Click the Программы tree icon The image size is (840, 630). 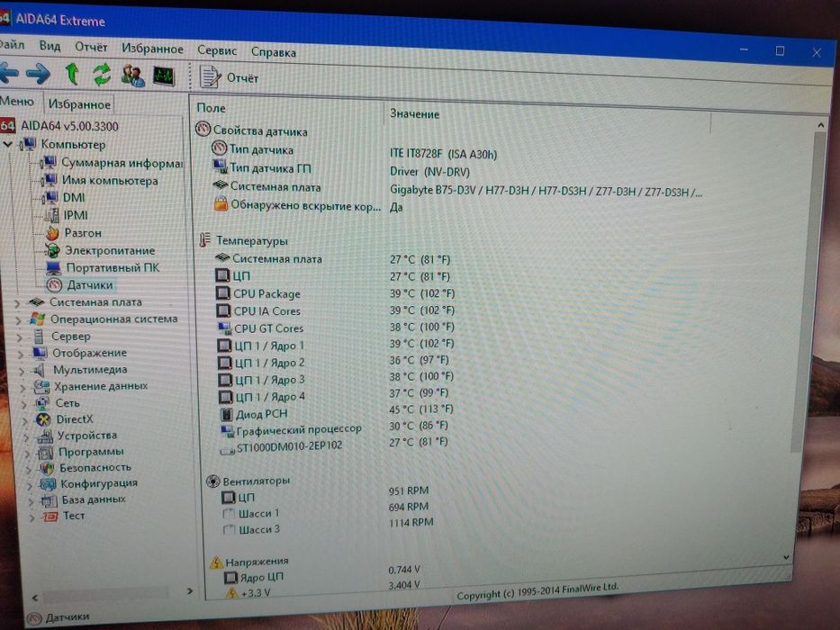tap(45, 453)
